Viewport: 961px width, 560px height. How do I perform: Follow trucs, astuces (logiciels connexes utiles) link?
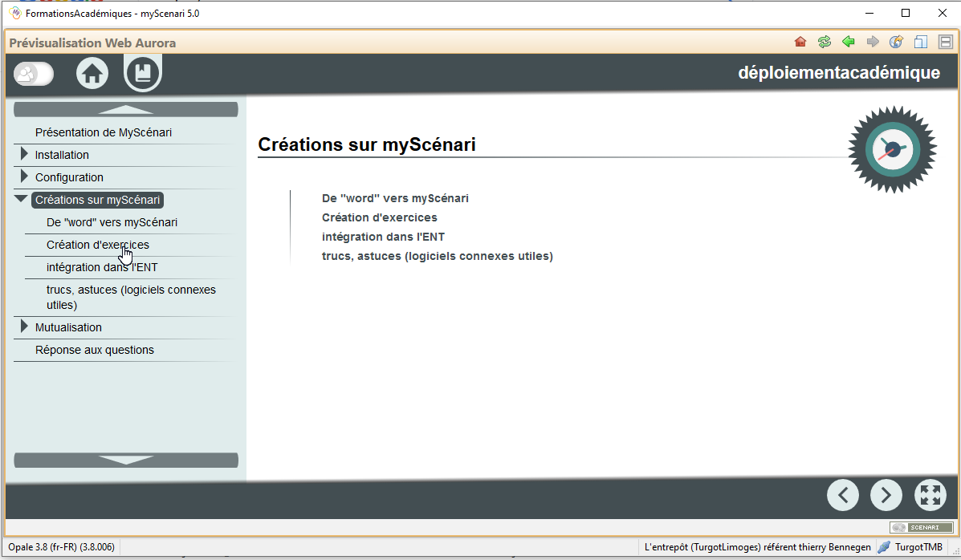point(438,256)
